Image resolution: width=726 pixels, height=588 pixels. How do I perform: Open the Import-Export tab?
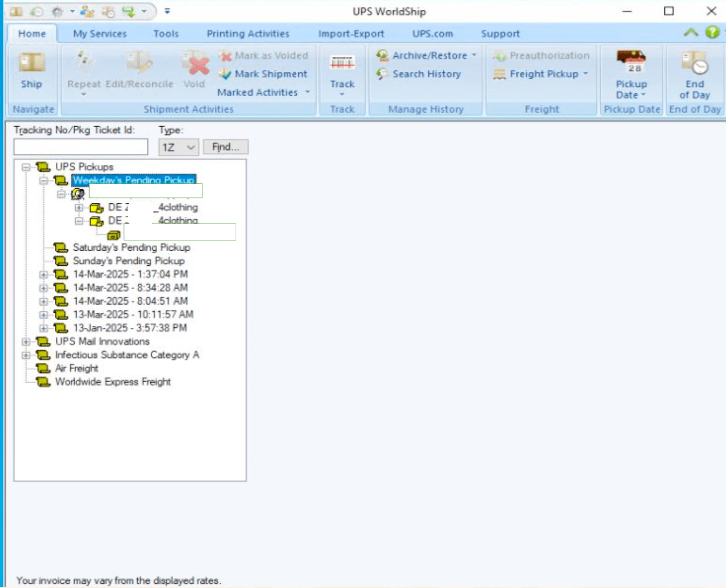(x=351, y=33)
